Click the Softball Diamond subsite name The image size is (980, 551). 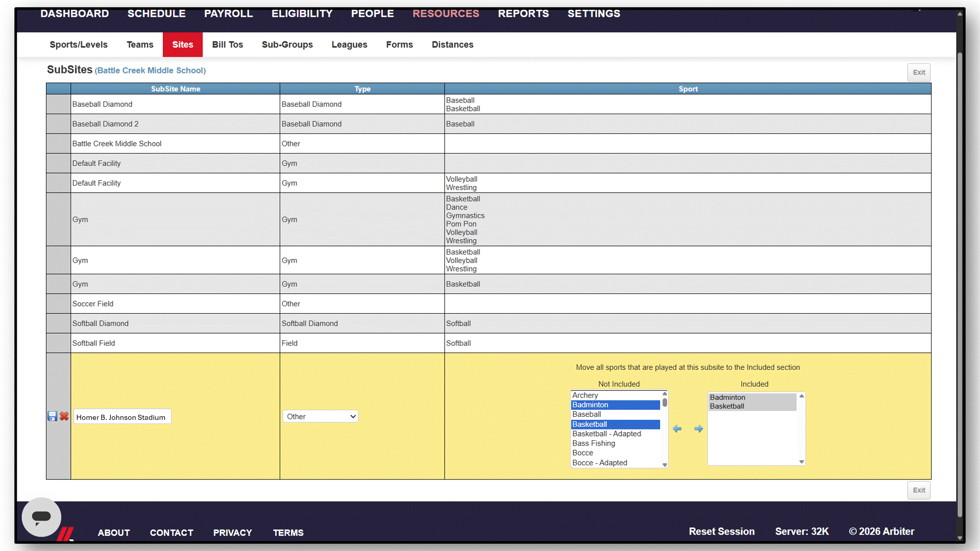click(101, 323)
